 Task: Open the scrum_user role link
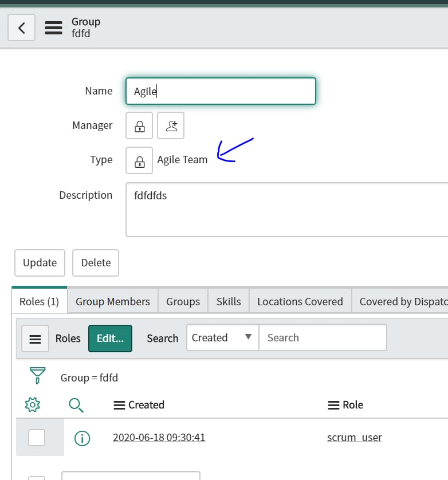coord(354,437)
